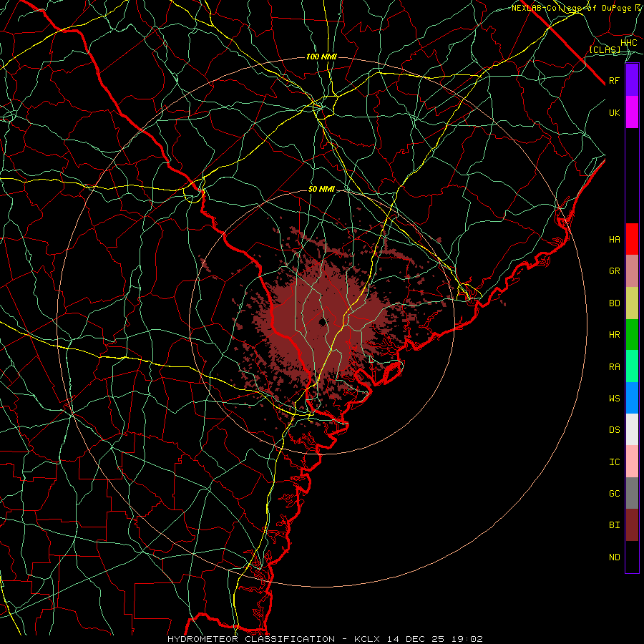
Task: Click the GC legend label
Action: (x=615, y=493)
